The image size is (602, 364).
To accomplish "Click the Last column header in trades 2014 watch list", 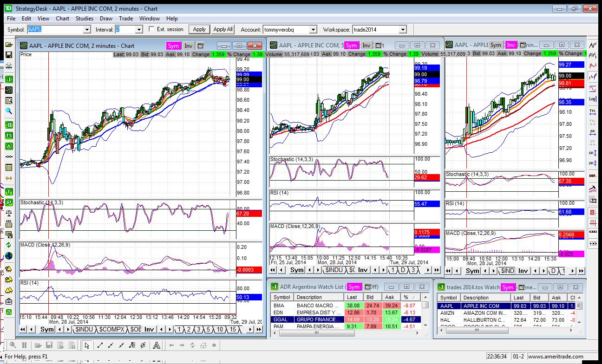I will 521,298.
